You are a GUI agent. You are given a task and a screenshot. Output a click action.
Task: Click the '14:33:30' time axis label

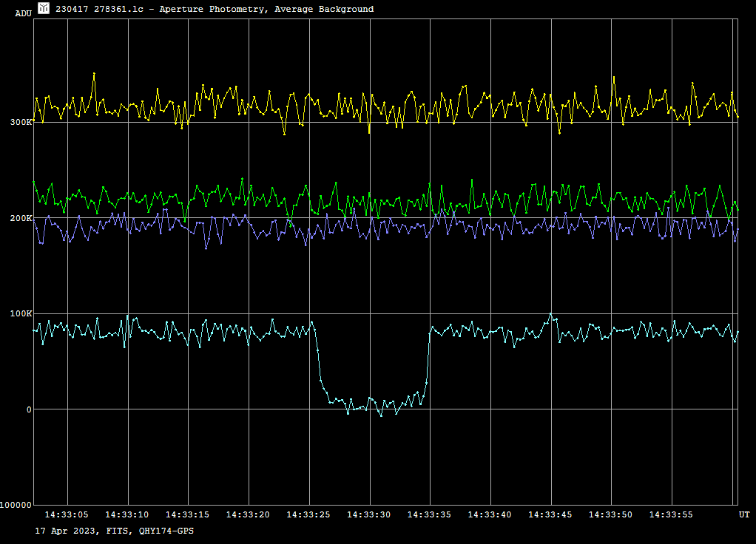coord(369,514)
